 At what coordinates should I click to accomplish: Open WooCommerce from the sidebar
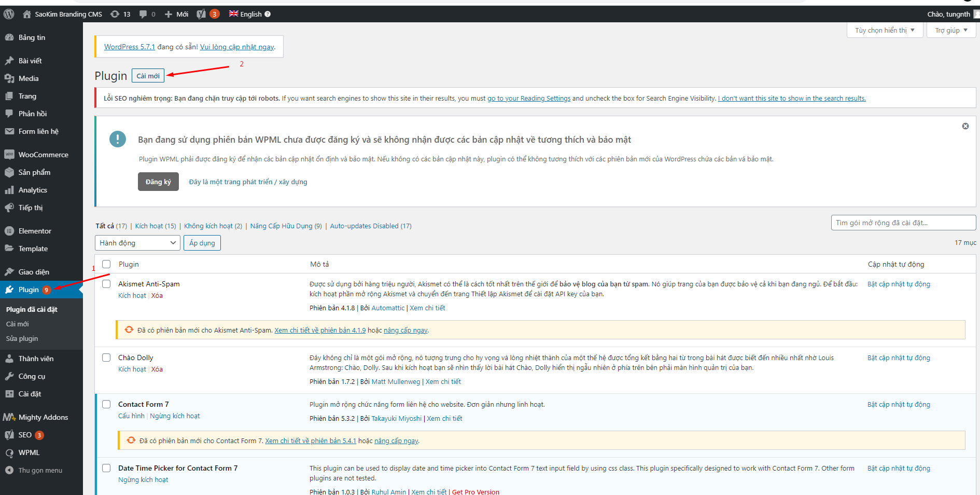click(x=43, y=155)
